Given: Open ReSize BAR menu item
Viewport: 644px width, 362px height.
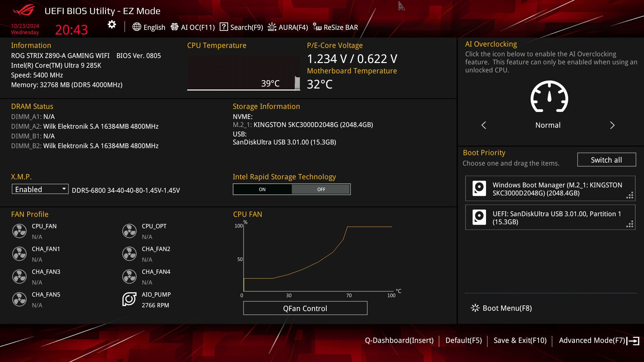Looking at the screenshot, I should (335, 27).
